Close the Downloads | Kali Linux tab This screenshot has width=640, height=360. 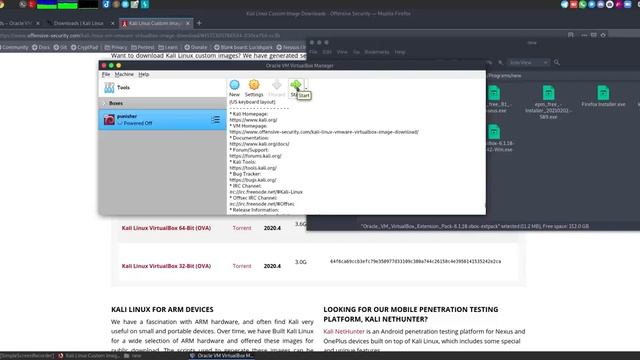[x=113, y=23]
